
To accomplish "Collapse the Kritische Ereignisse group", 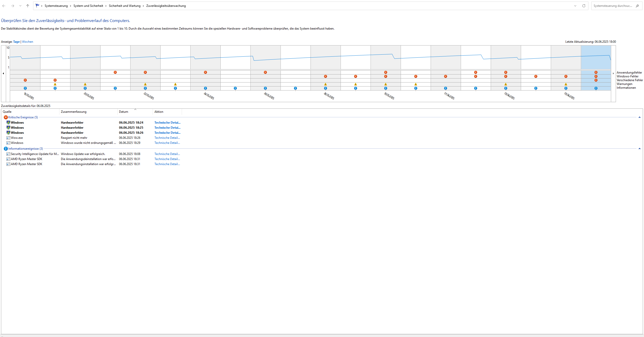I will 639,117.
